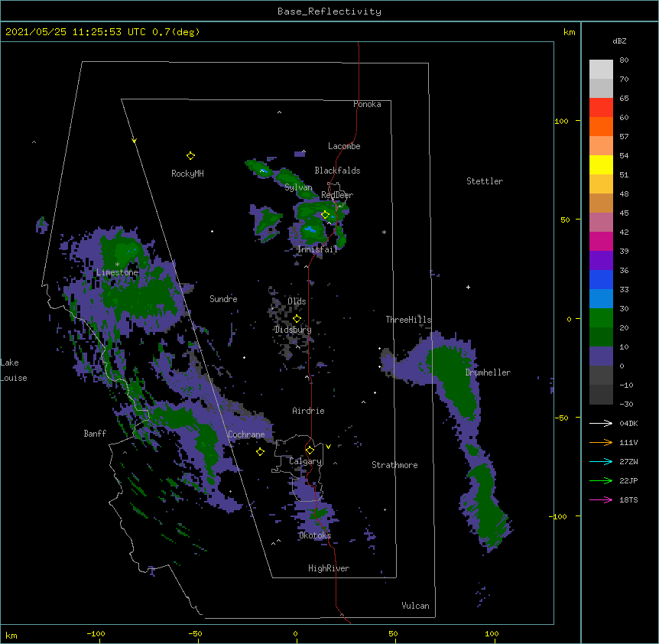Select yellow diamond marker below Cochrane

(260, 452)
